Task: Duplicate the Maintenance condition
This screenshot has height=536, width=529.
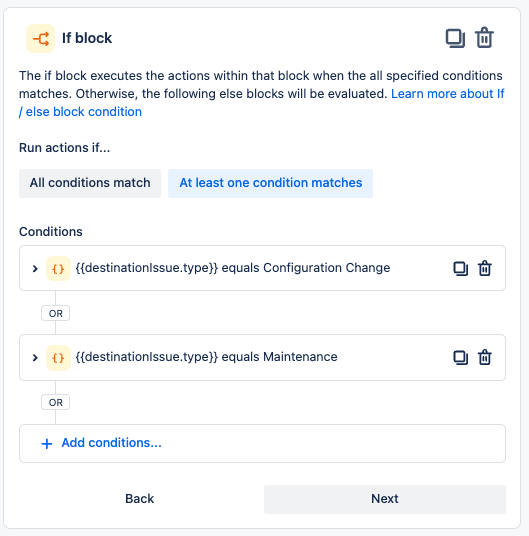Action: pos(460,358)
